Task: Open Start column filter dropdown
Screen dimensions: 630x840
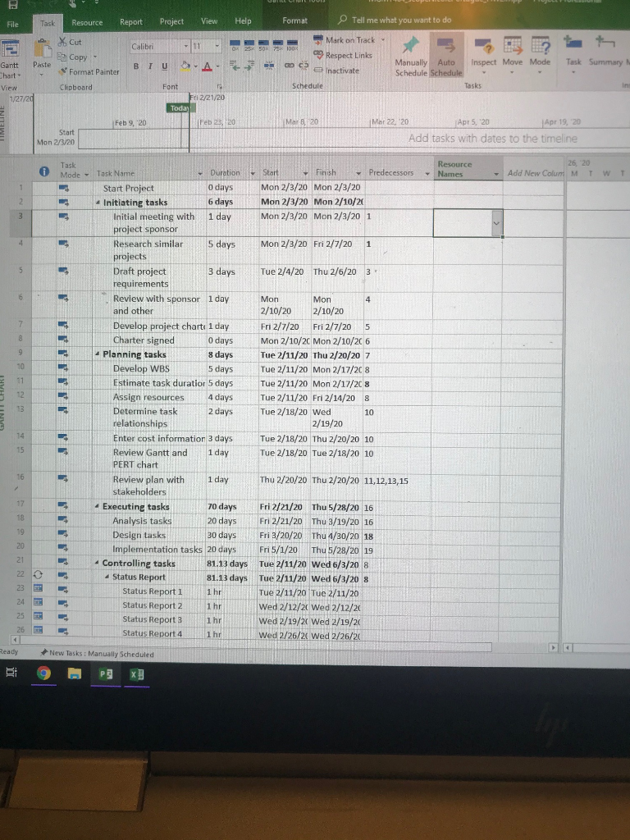Action: pyautogui.click(x=305, y=173)
